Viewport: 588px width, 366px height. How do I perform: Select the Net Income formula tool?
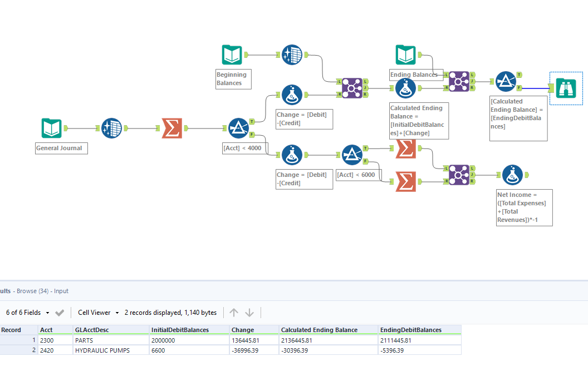click(x=513, y=175)
